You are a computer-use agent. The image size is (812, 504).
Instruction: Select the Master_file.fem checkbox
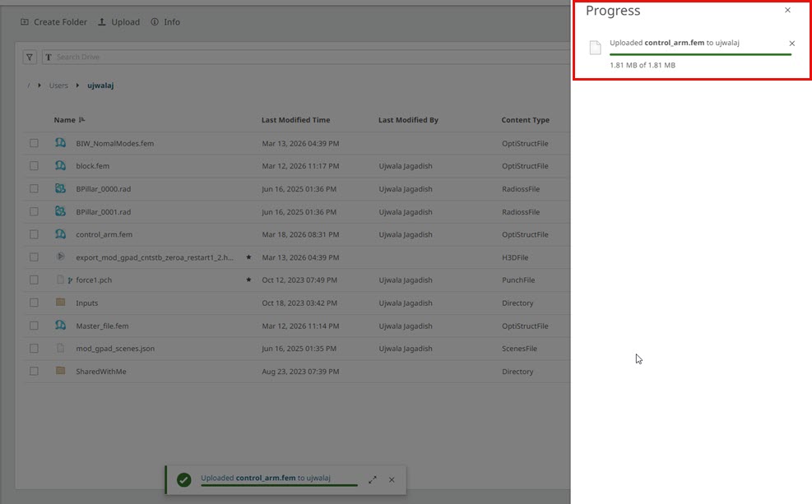(34, 326)
